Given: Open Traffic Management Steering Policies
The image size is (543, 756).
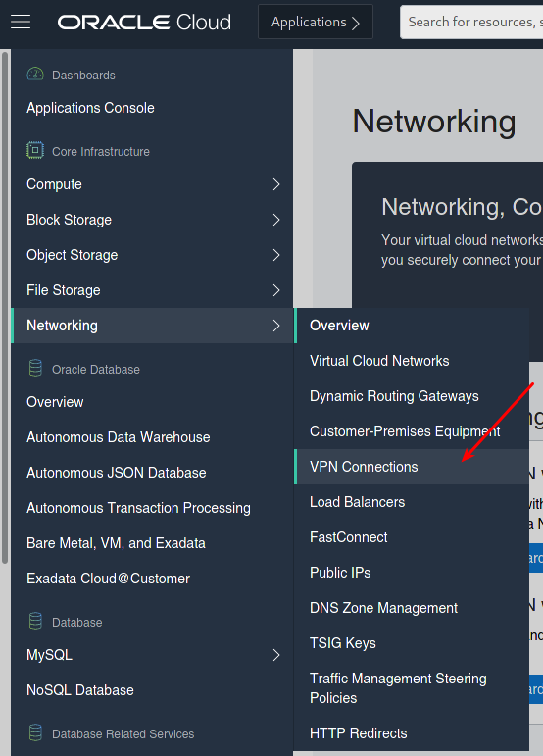Looking at the screenshot, I should tap(412, 688).
